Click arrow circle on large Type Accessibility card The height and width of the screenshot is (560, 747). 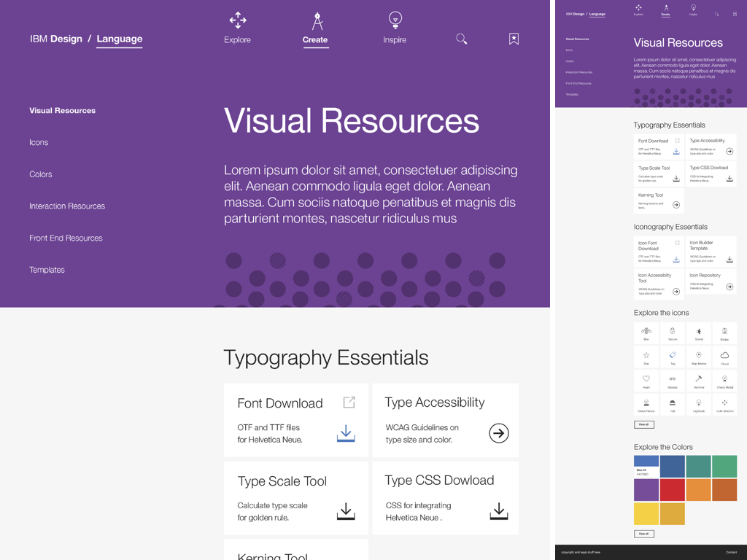(x=499, y=433)
